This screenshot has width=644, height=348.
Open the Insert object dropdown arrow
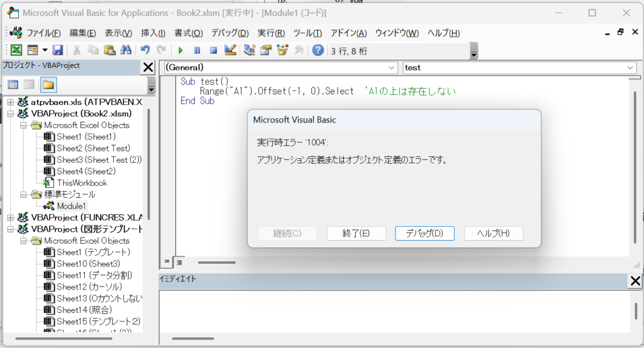click(x=45, y=50)
